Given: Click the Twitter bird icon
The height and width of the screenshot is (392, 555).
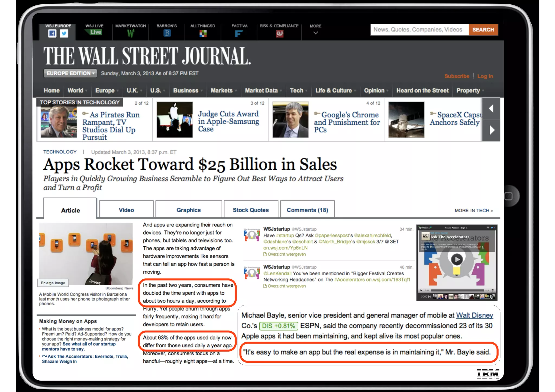Looking at the screenshot, I should tap(64, 34).
